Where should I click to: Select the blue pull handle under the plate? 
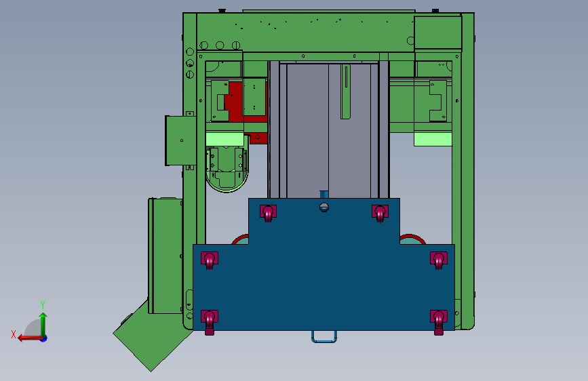[x=324, y=336]
